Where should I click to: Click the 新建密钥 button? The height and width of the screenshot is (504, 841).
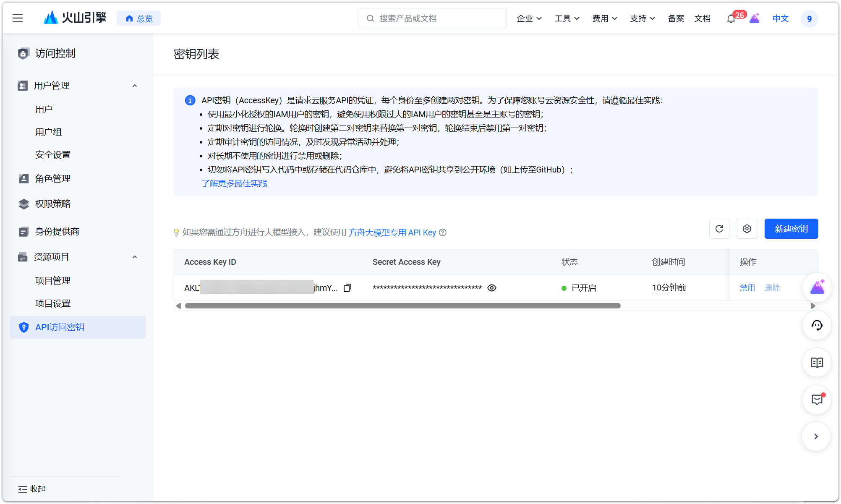(791, 229)
